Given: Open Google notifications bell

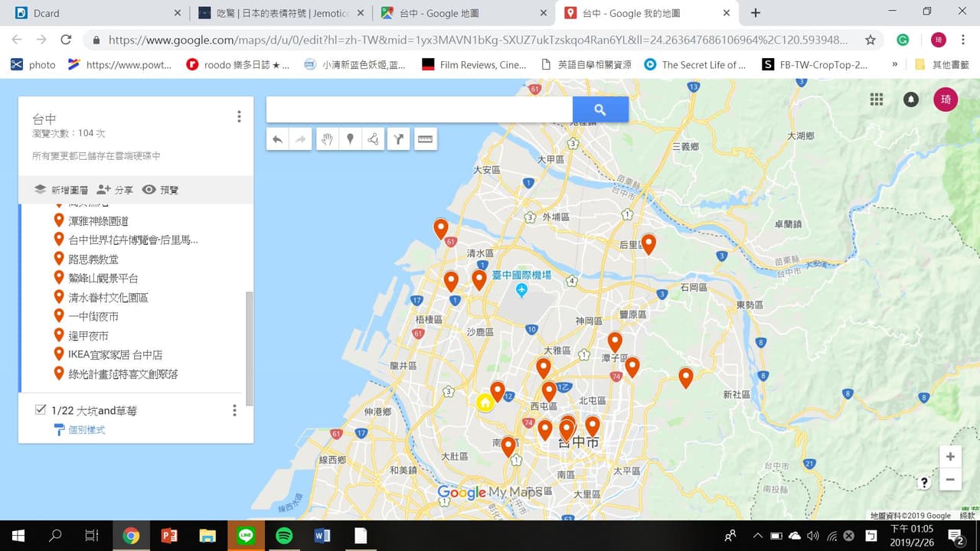Looking at the screenshot, I should 911,99.
